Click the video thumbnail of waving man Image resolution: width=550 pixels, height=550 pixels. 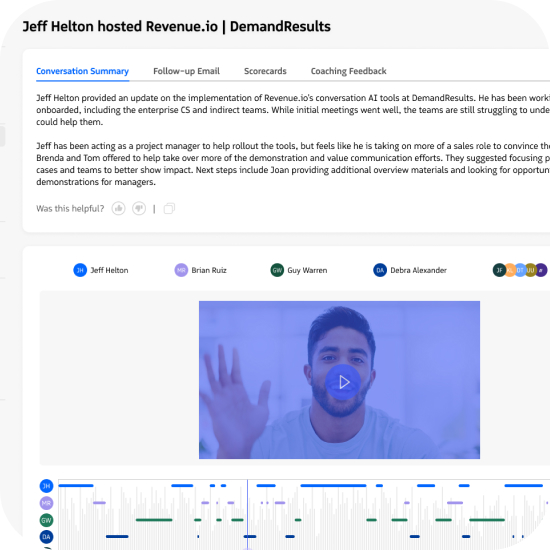pyautogui.click(x=339, y=380)
